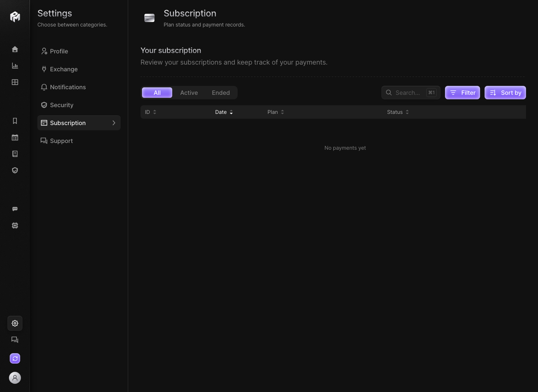Image resolution: width=538 pixels, height=392 pixels.
Task: Select the Subscription settings category
Action: pyautogui.click(x=79, y=123)
